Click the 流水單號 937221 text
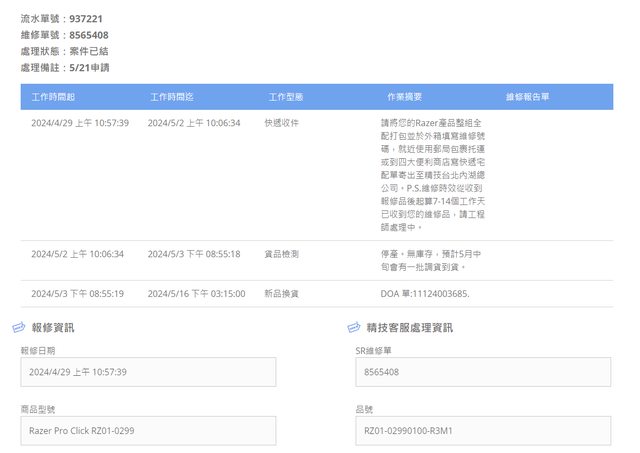 [61, 19]
